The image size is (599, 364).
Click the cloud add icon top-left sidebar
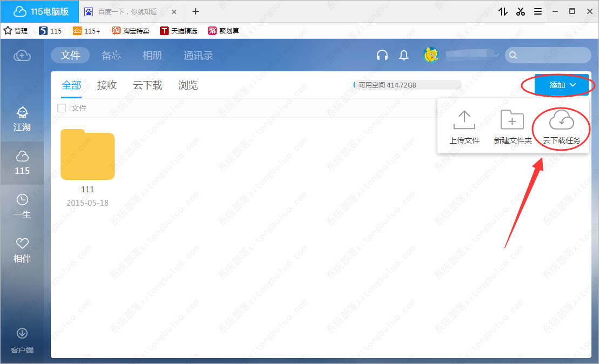(22, 56)
